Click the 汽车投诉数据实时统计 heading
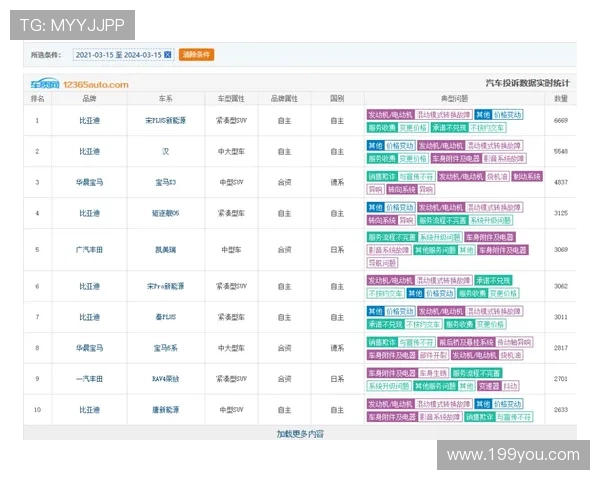The height and width of the screenshot is (480, 600). pyautogui.click(x=527, y=83)
